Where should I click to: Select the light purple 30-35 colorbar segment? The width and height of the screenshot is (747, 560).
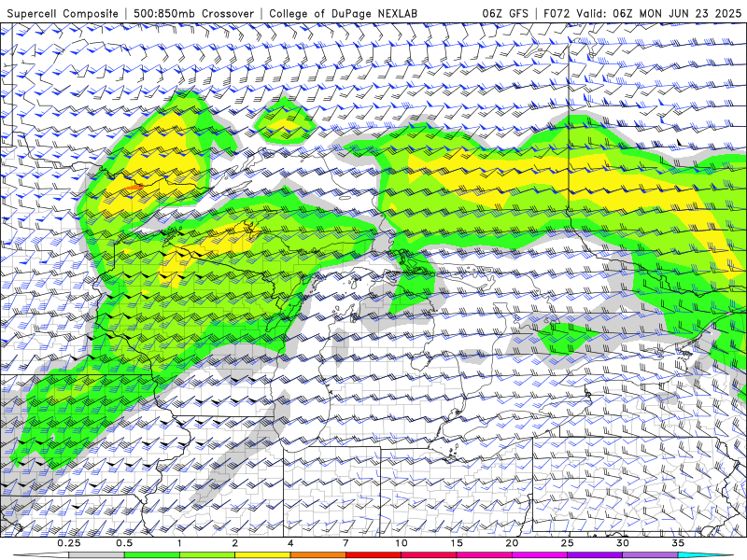tap(650, 555)
